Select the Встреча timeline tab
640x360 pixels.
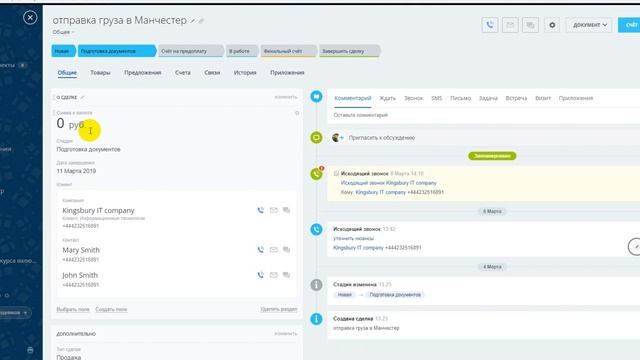[x=516, y=98]
